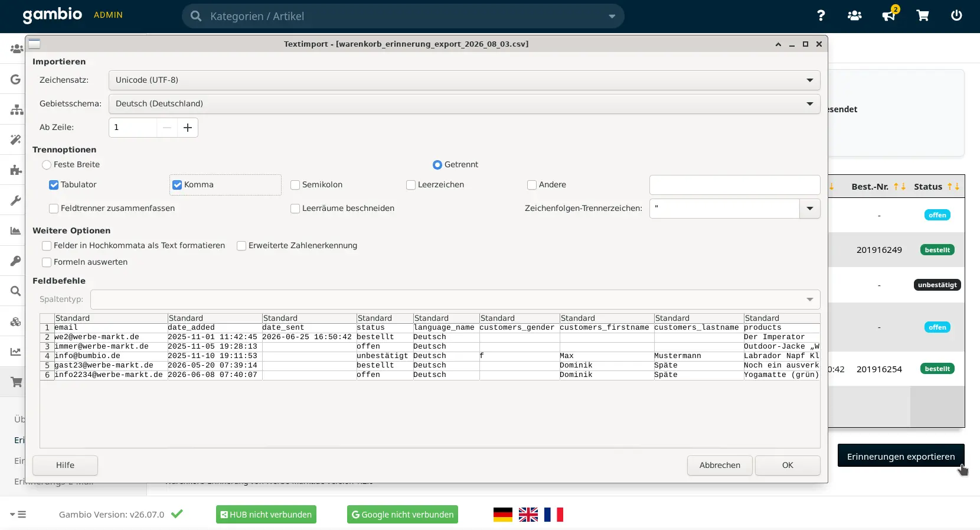Open the help question mark icon
This screenshot has height=530, width=980.
click(821, 16)
